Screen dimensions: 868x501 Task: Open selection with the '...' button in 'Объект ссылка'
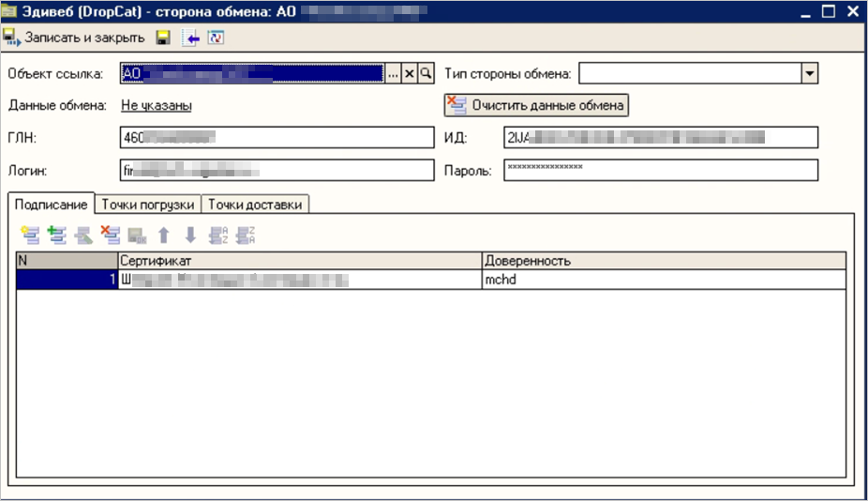[393, 74]
